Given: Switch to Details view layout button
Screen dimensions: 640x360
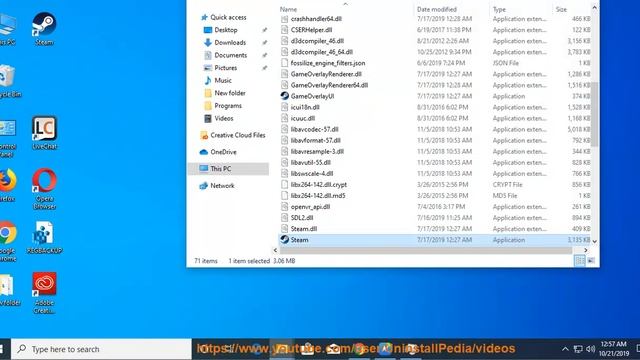Looking at the screenshot, I should point(579,261).
